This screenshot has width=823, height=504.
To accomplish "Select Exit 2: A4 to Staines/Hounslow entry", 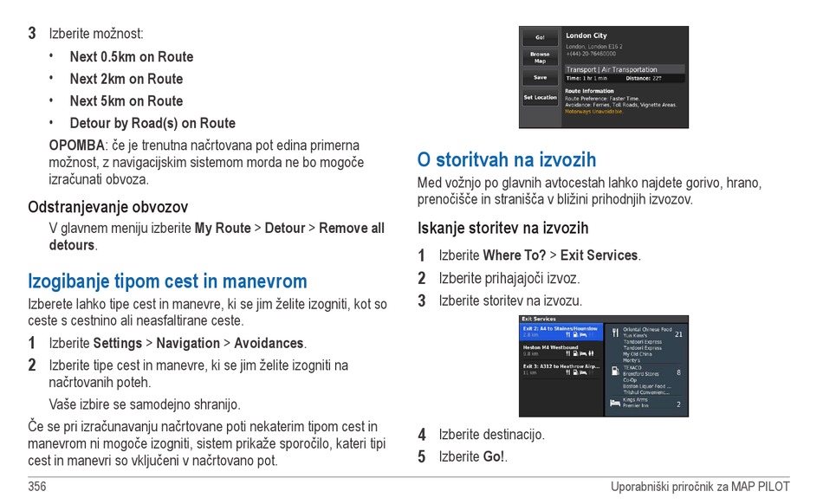I will (560, 329).
